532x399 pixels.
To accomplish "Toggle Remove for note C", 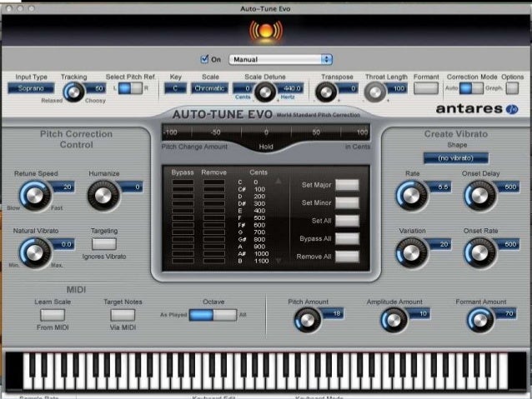I will (x=213, y=182).
